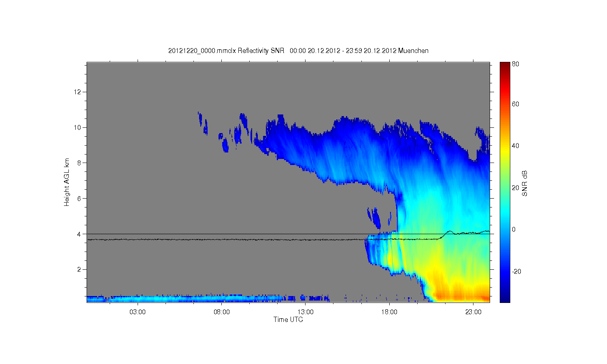The image size is (607, 364).
Task: Click the plot title text starting 20121220_0000.mmclx
Action: click(298, 51)
